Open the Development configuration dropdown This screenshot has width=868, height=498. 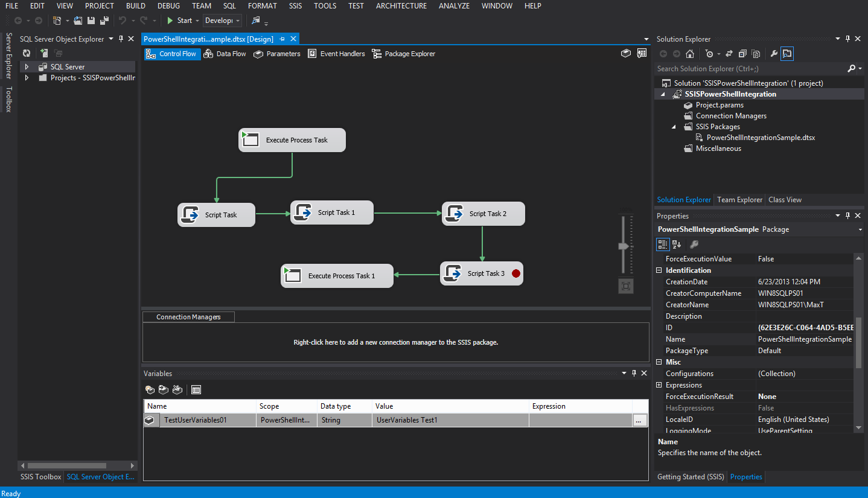(222, 21)
